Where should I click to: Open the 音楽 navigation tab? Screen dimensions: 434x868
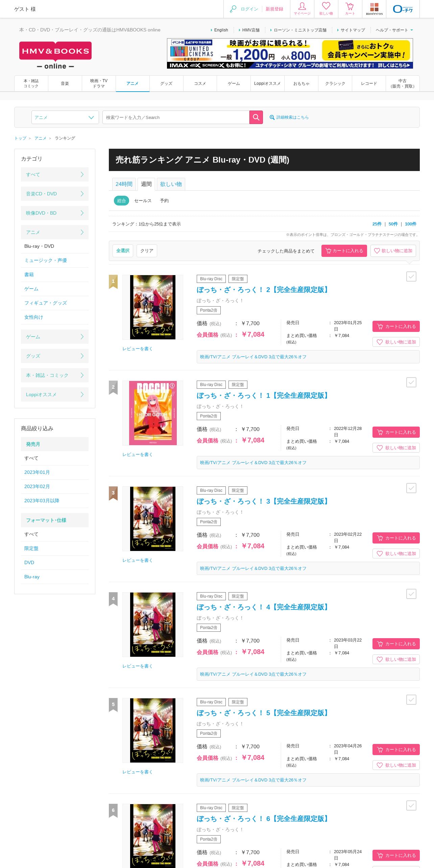tap(65, 83)
